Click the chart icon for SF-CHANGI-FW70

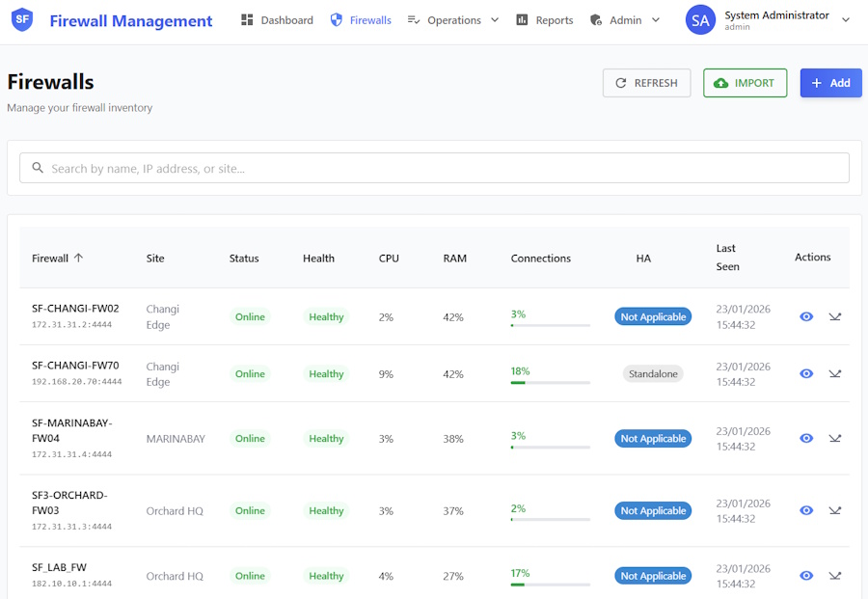click(x=835, y=374)
